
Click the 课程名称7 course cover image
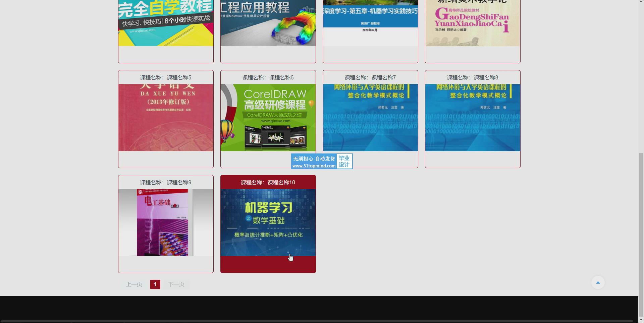[370, 117]
